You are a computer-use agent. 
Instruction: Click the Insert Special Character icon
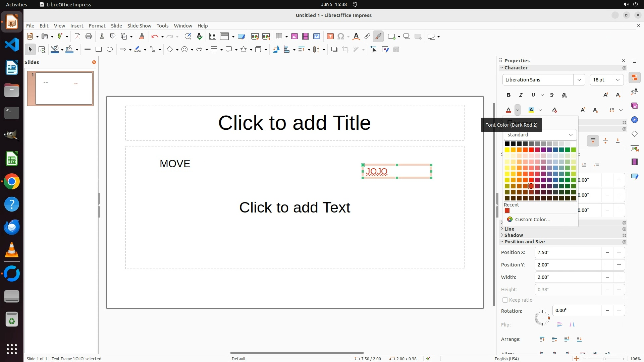341,37
